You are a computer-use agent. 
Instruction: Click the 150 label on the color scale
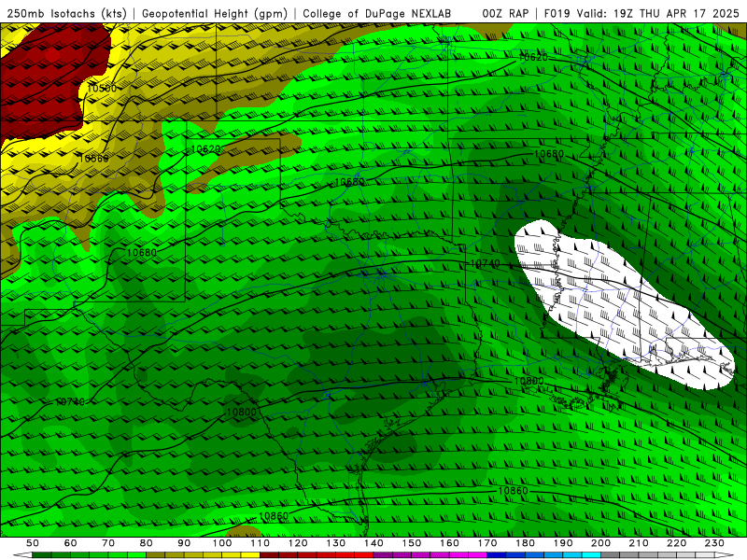tap(412, 543)
